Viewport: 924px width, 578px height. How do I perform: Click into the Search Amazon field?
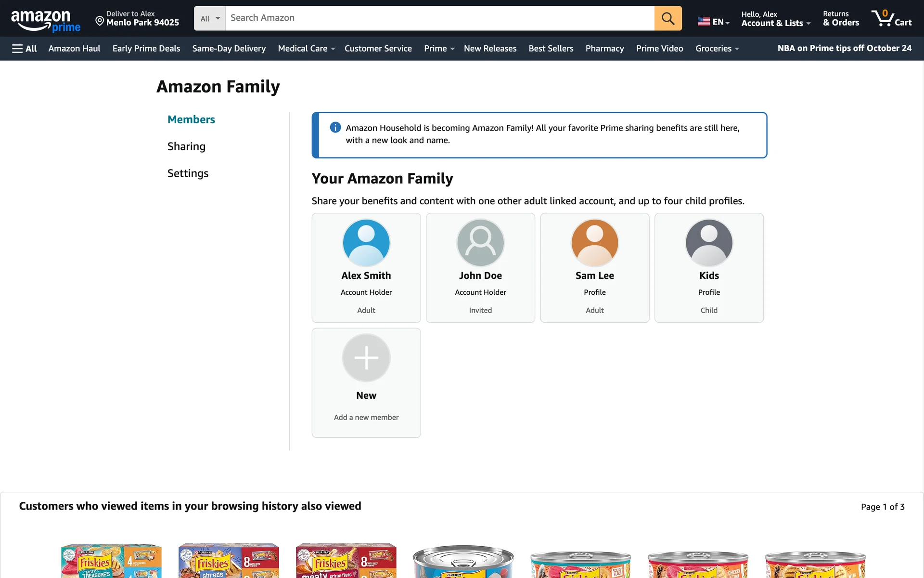point(439,18)
